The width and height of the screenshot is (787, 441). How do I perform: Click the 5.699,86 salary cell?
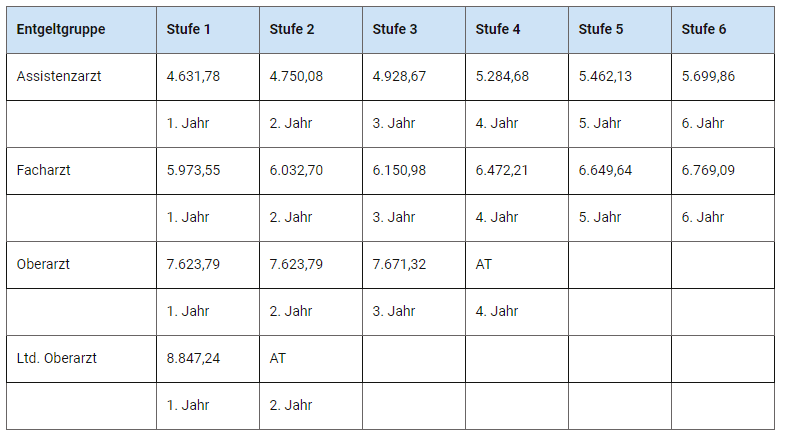tap(708, 76)
